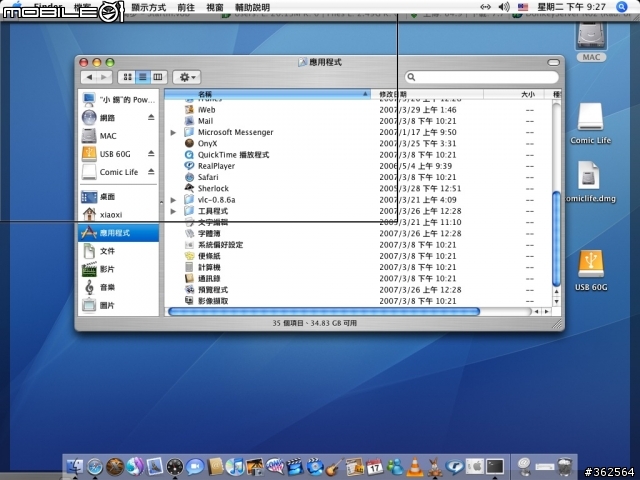Expand vlc-0.8.6a folder
Screen dimensions: 640x480
tap(173, 200)
